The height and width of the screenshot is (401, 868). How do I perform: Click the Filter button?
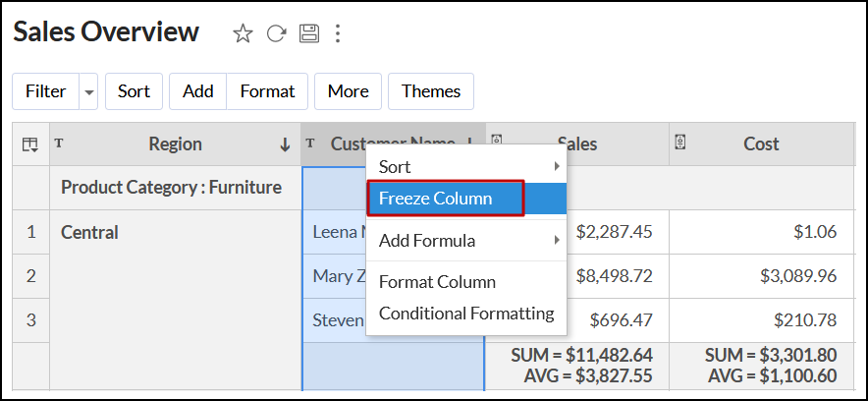(x=45, y=91)
